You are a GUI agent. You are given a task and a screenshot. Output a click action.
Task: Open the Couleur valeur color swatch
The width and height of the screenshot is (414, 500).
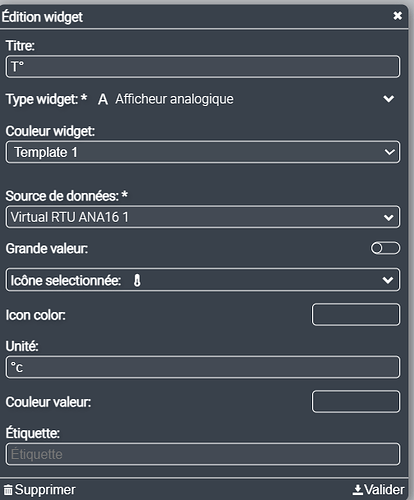tap(356, 402)
